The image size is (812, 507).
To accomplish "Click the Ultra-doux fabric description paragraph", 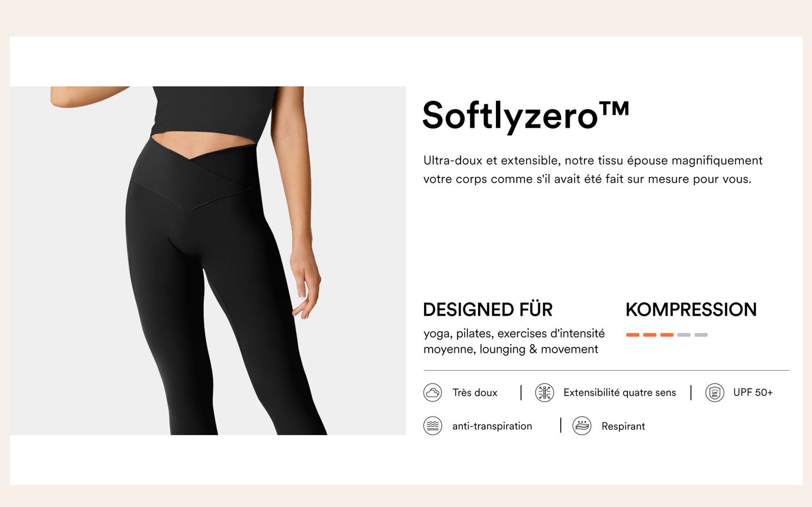I will click(x=593, y=169).
